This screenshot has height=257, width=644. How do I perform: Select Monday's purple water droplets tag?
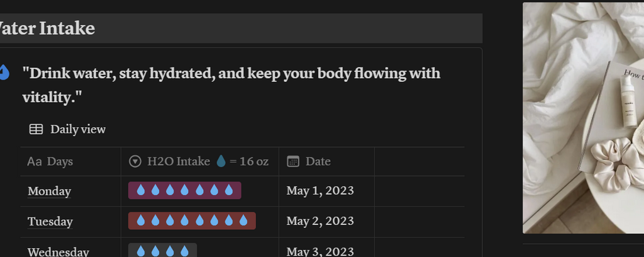pyautogui.click(x=185, y=190)
